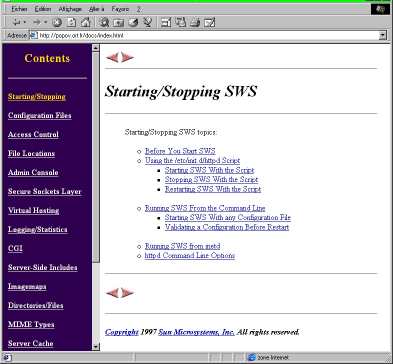Open Configuration Files in Contents
This screenshot has width=393, height=364.
point(40,115)
